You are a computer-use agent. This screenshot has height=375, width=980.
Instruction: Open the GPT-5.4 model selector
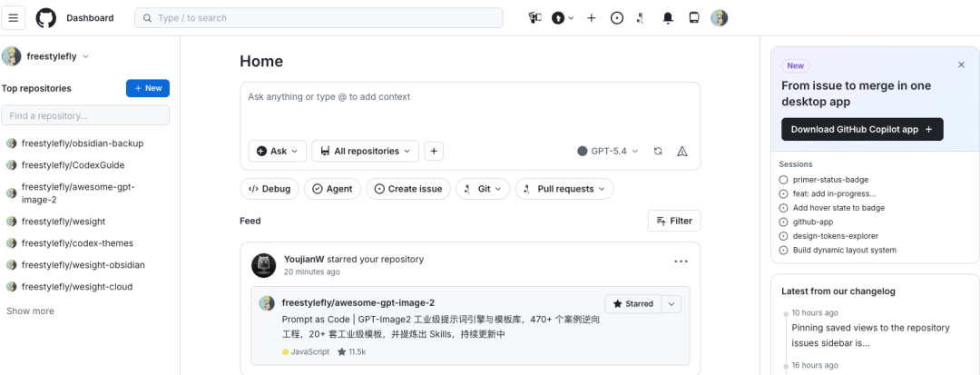(608, 152)
